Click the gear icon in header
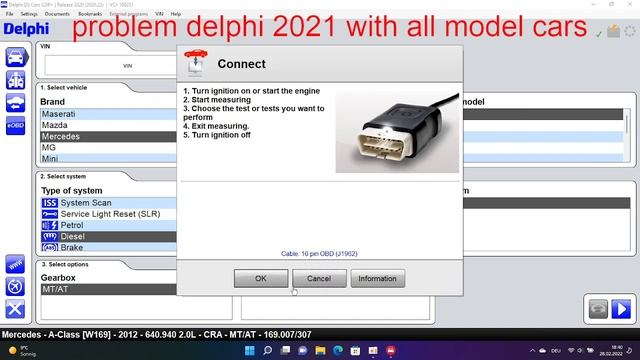Viewport: 640px width, 360px height. point(630,31)
